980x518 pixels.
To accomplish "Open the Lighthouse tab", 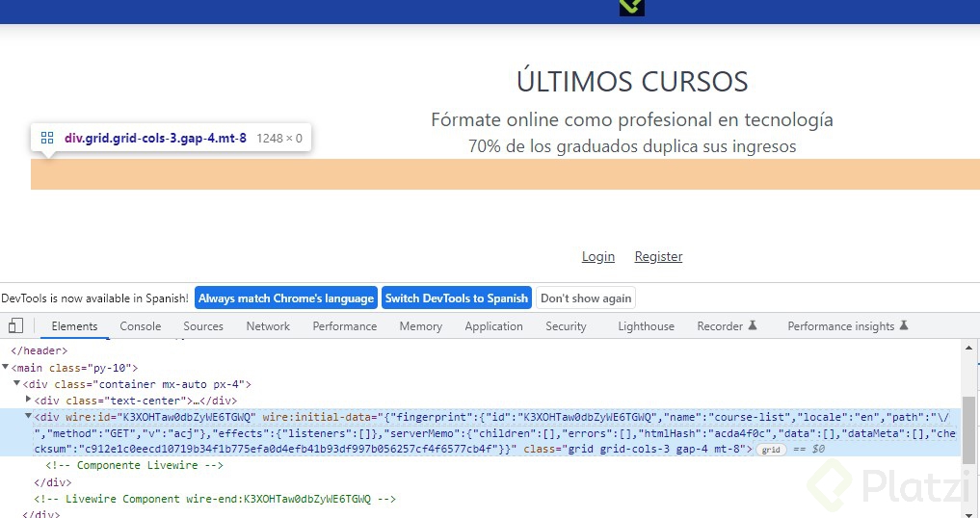I will point(647,326).
